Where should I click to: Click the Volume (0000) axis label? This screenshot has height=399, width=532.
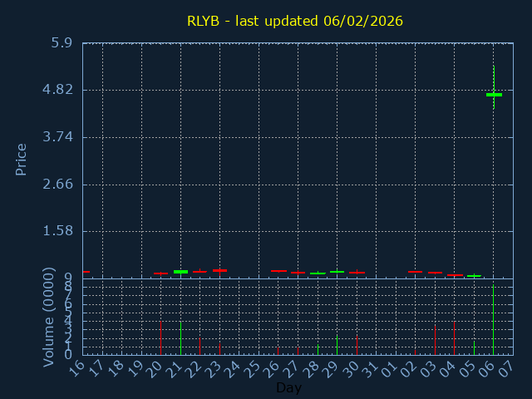pos(48,318)
